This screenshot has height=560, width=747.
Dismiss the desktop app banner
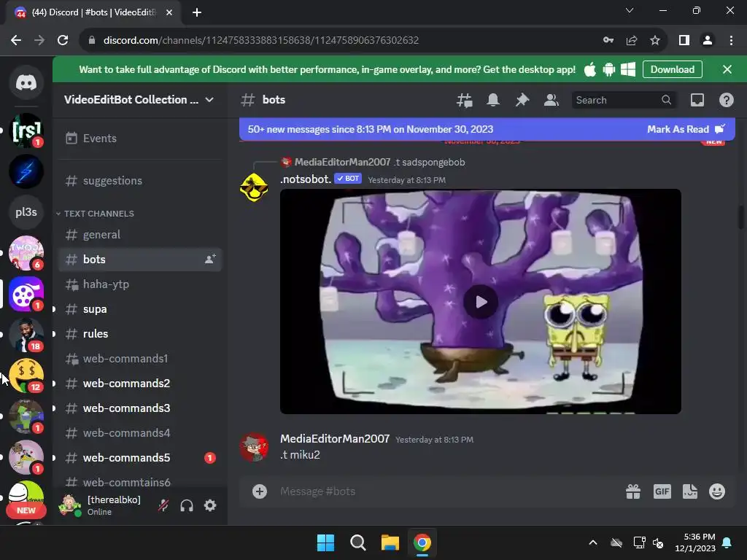tap(727, 69)
